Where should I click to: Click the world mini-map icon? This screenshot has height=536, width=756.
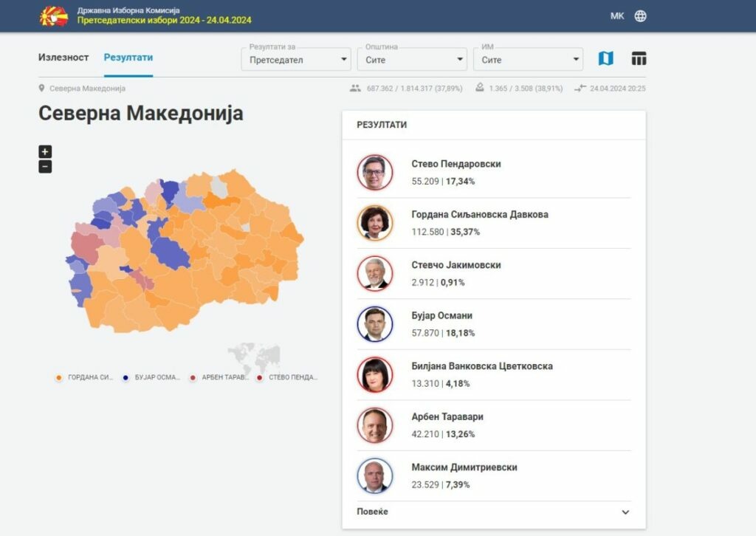(x=253, y=357)
